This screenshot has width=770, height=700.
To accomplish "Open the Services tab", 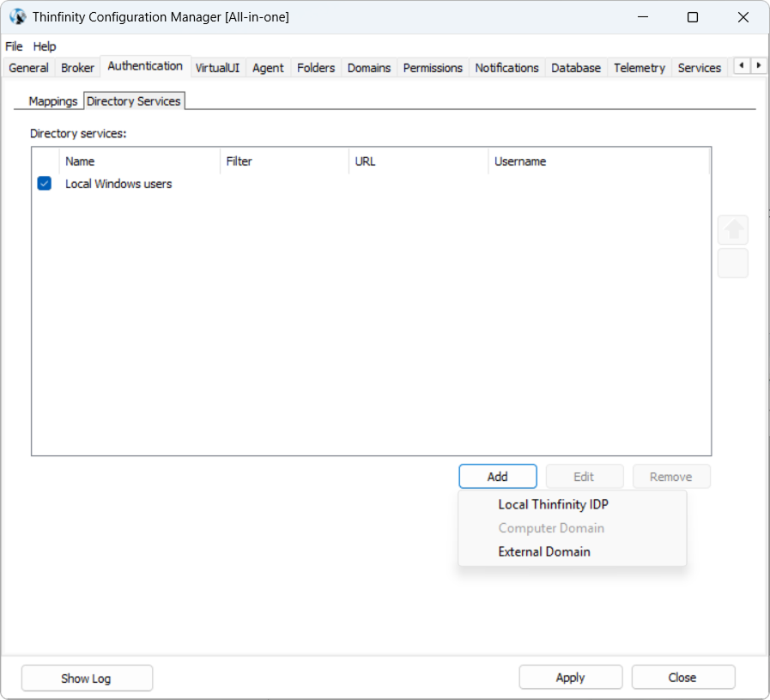I will (700, 68).
